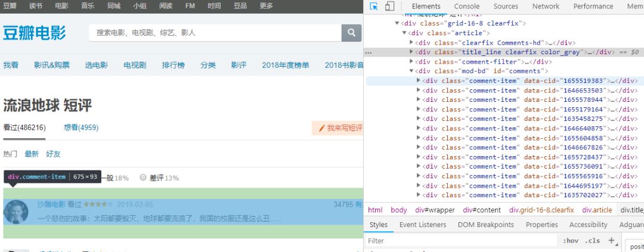Screen dimensions: 644x252
Task: Click FM in the top bar
Action: [x=190, y=6]
